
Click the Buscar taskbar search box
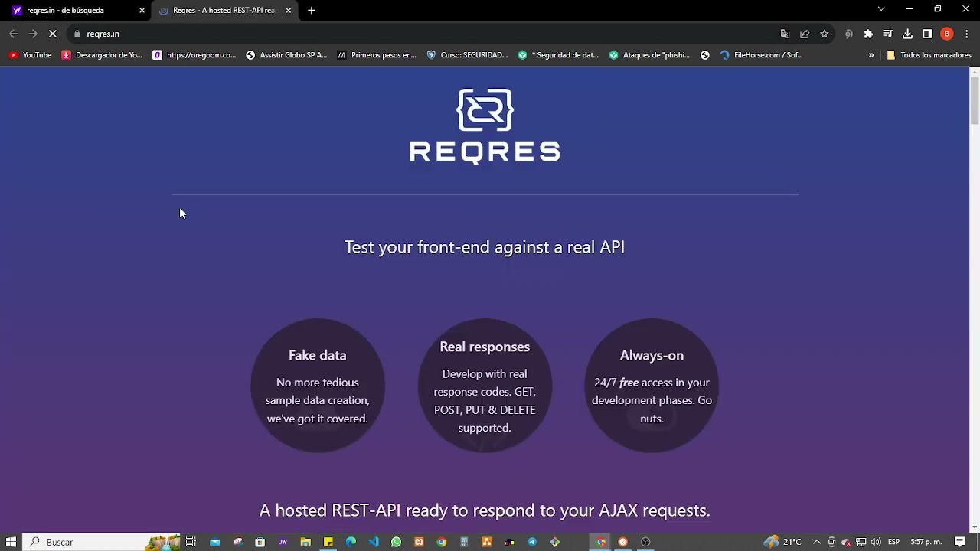click(x=101, y=542)
